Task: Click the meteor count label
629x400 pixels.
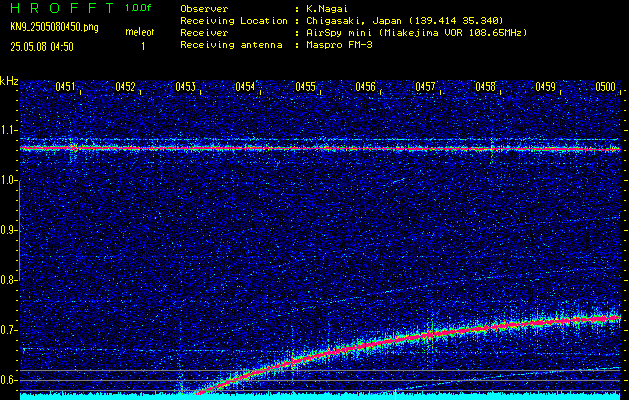Action: (140, 32)
